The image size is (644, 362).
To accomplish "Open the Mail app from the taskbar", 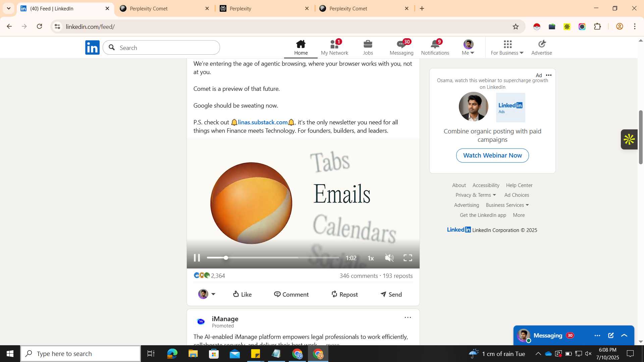I will pyautogui.click(x=235, y=354).
